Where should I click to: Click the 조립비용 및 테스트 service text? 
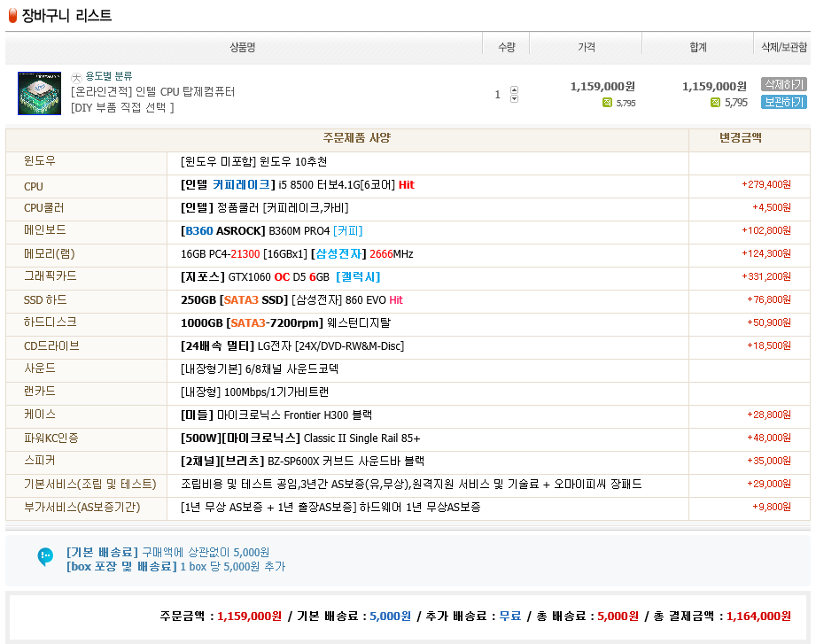click(x=411, y=484)
